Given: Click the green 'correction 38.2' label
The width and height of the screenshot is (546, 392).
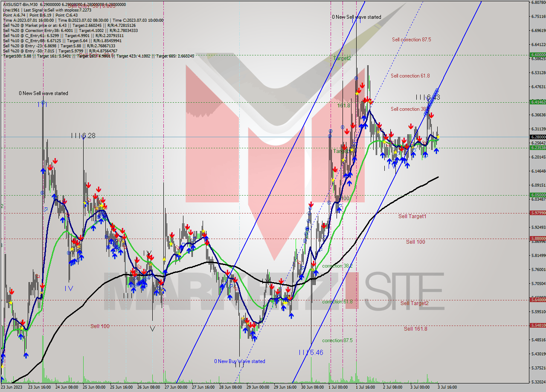Looking at the screenshot, I should (x=337, y=266).
